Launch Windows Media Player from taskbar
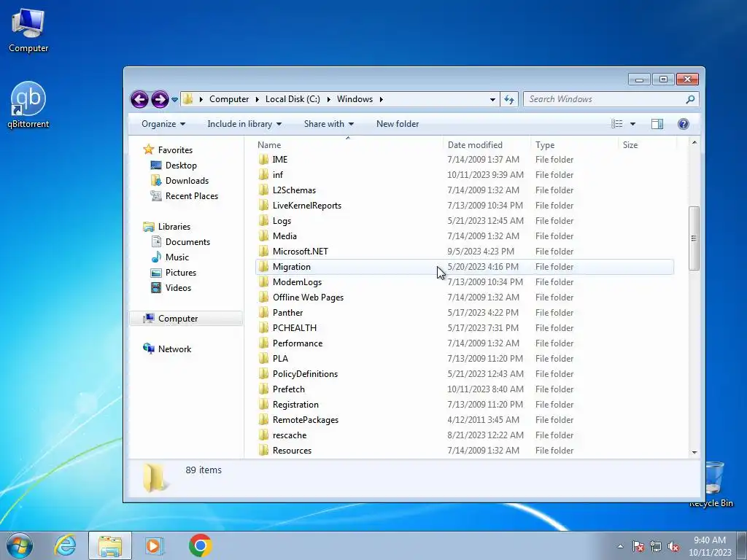 155,545
